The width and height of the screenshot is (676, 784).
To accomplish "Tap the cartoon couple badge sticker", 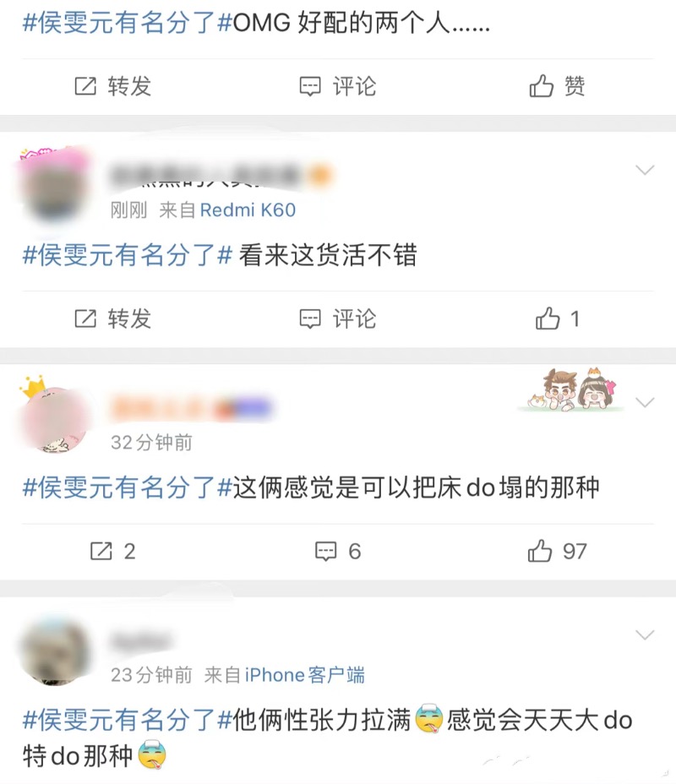I will (x=572, y=390).
